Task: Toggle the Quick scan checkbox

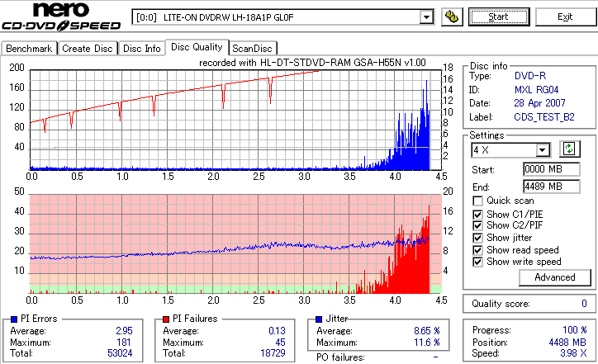Action: point(477,201)
